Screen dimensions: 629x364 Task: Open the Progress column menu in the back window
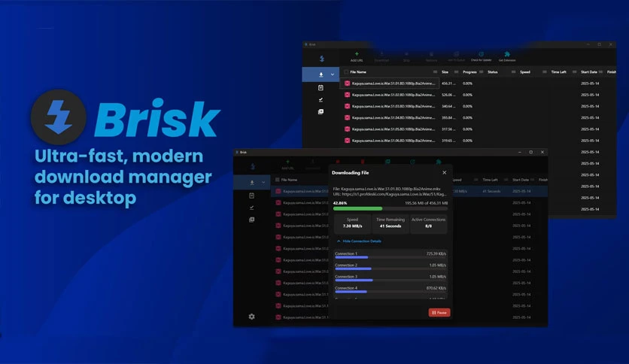pos(481,71)
